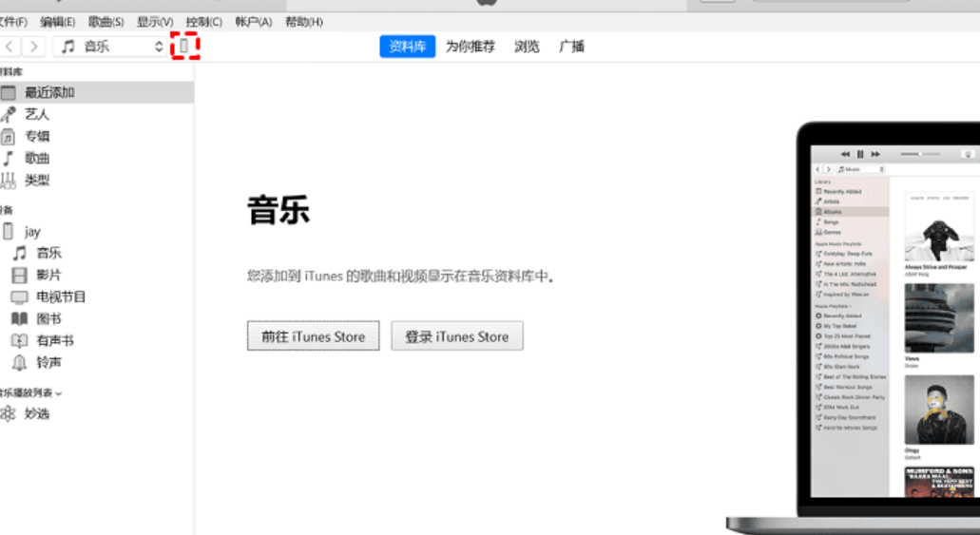Go forward with the right arrow button
The width and height of the screenshot is (980, 535).
point(34,47)
